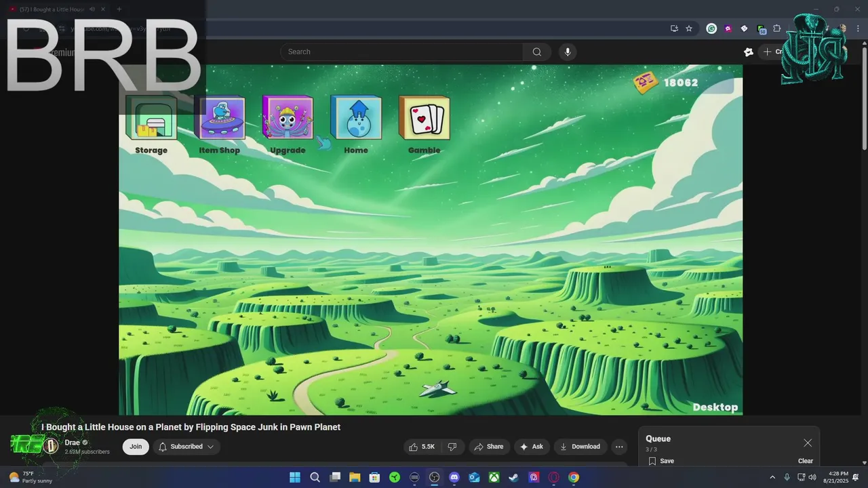868x488 pixels.
Task: Click the Ask button
Action: tap(532, 447)
